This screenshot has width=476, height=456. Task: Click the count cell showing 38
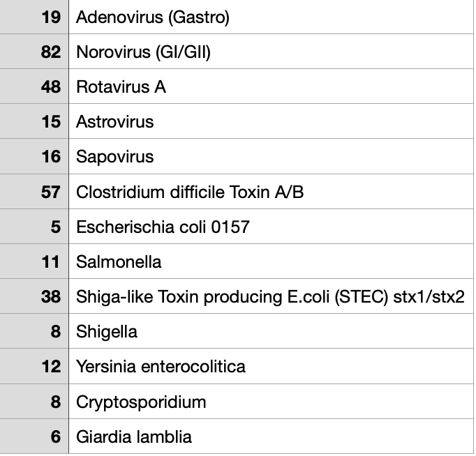coord(34,296)
